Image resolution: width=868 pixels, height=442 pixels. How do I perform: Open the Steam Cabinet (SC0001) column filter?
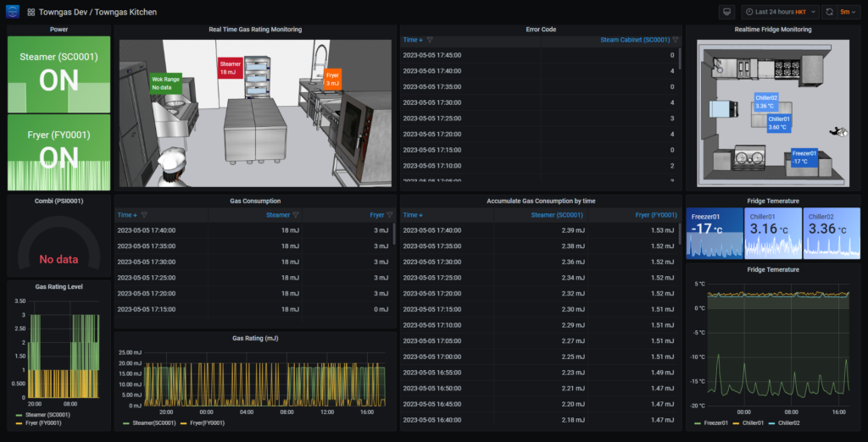(x=676, y=40)
